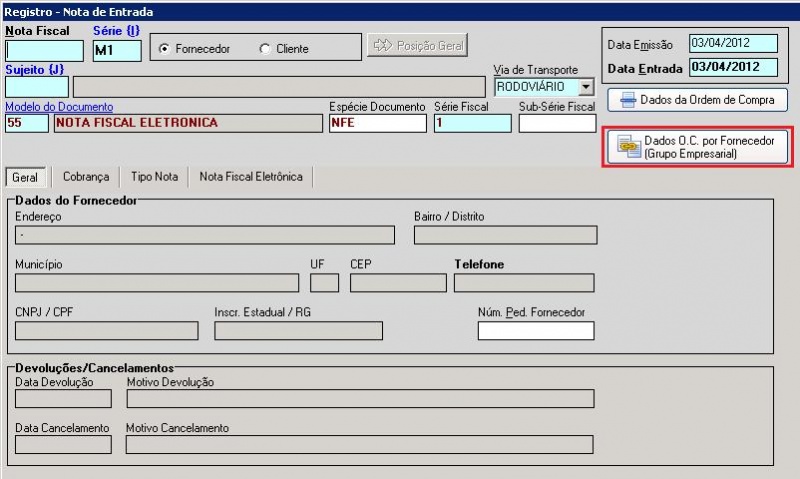Screen dimensions: 800x479
Task: Click the Dados do Fornecedor group title
Action: tap(76, 200)
